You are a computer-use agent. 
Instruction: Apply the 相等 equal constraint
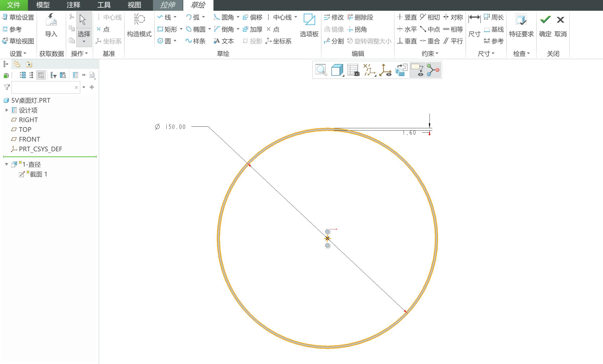click(453, 29)
